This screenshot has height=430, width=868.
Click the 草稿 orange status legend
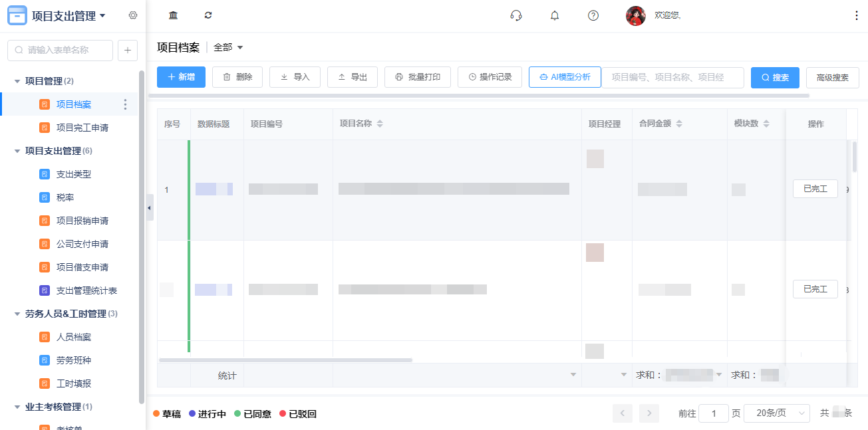coord(167,414)
